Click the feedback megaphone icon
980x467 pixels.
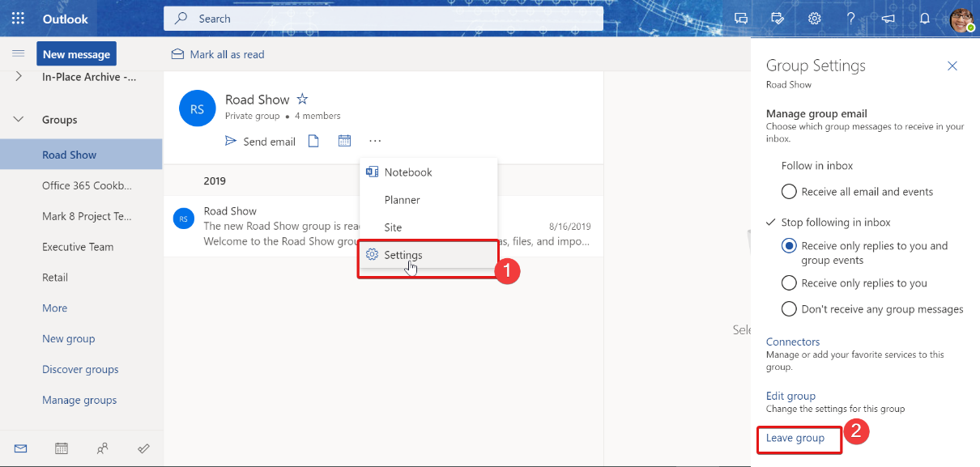[887, 18]
